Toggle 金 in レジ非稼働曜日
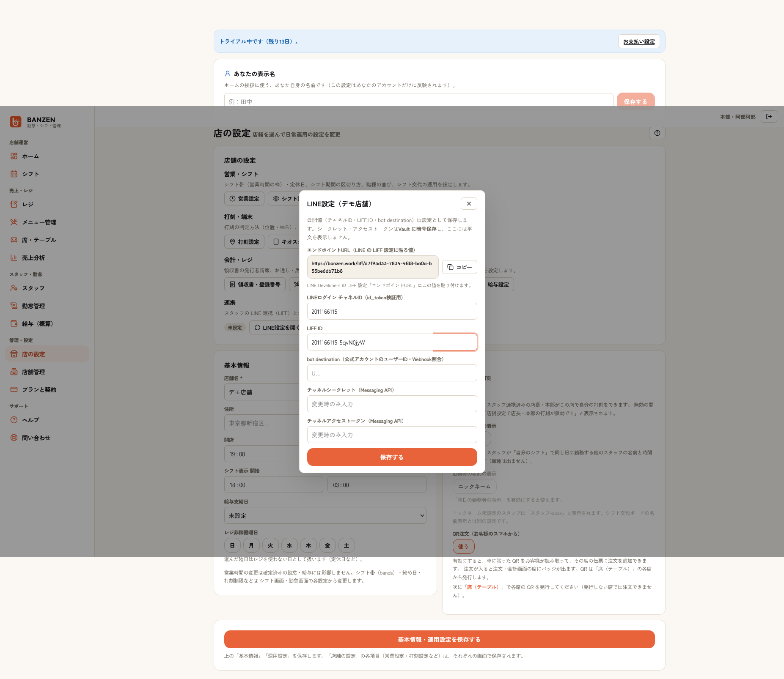Image resolution: width=784 pixels, height=679 pixels. (x=327, y=545)
